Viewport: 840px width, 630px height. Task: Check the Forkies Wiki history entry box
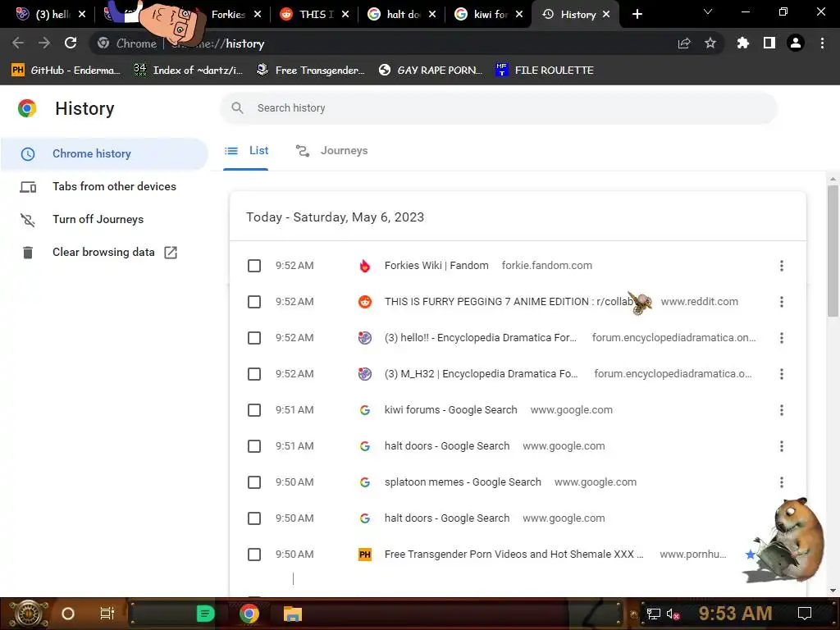tap(254, 266)
